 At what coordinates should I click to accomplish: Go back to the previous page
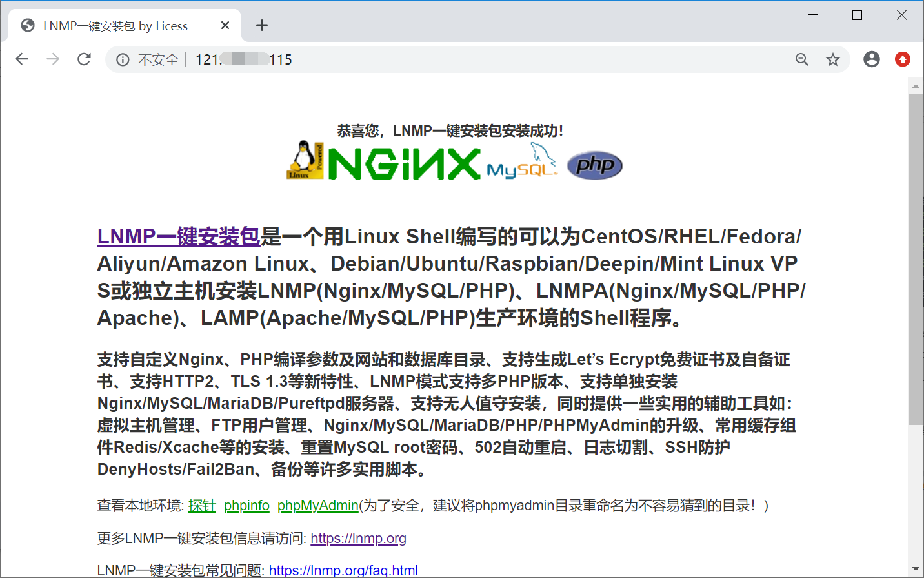[22, 59]
